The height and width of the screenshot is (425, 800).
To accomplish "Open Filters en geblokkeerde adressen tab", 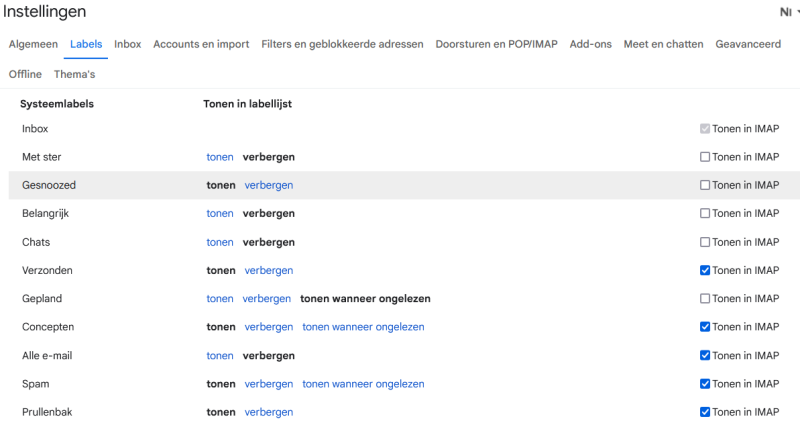I will point(342,44).
